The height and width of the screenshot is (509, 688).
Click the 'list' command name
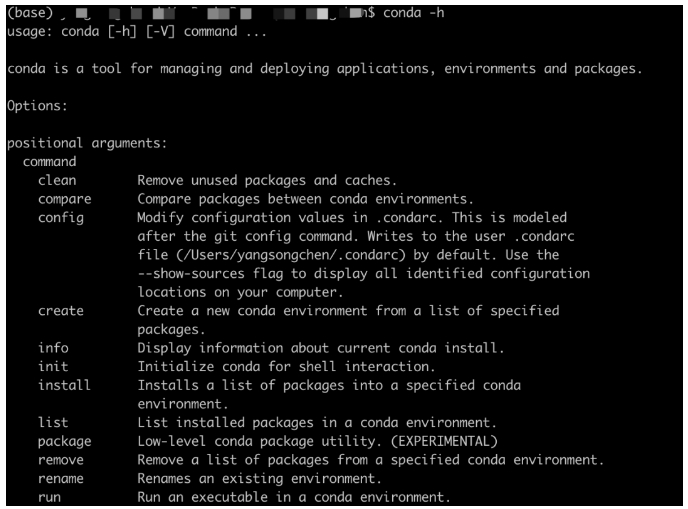[53, 423]
